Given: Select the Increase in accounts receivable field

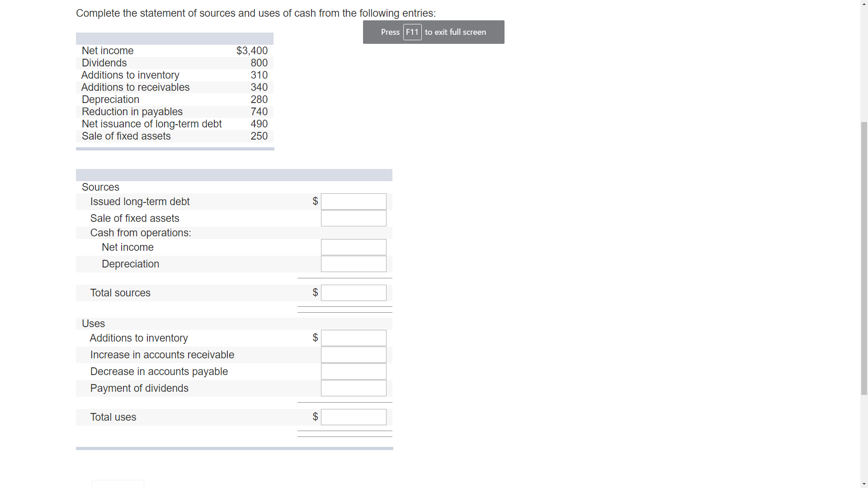Looking at the screenshot, I should (x=354, y=355).
